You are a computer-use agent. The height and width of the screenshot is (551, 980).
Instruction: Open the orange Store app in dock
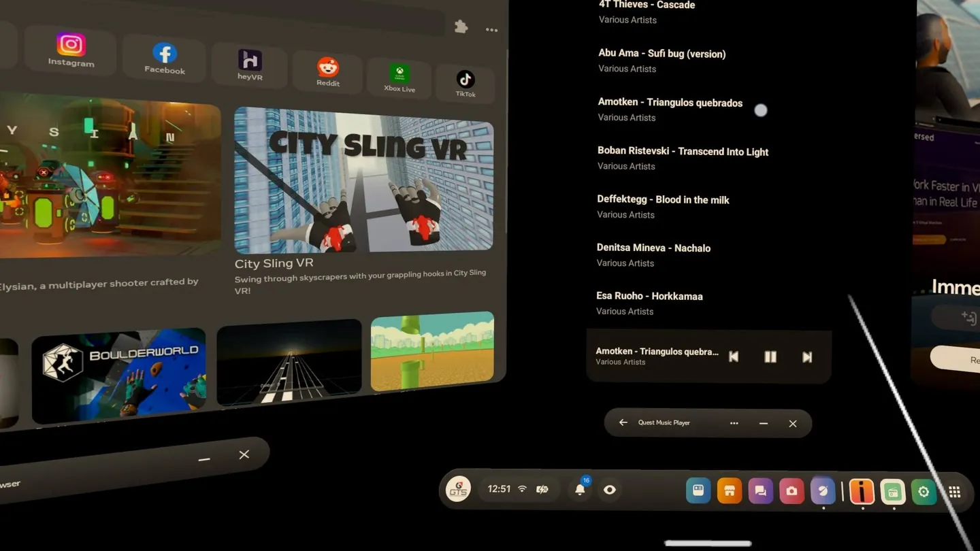729,490
